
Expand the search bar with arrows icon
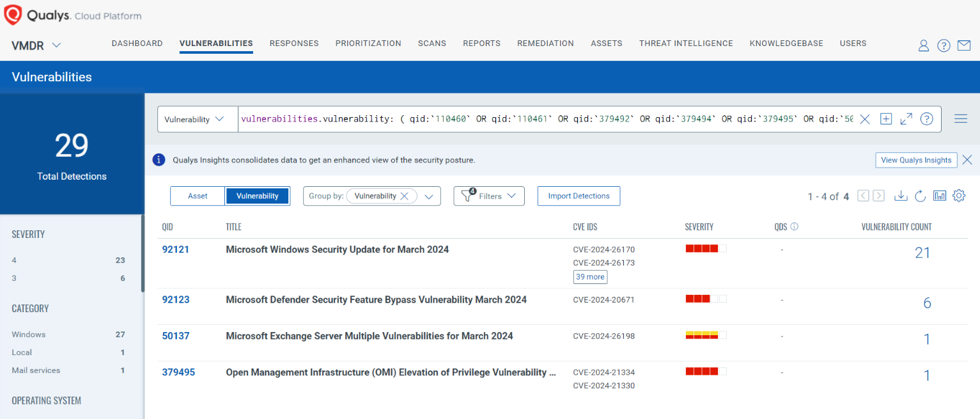coord(906,119)
